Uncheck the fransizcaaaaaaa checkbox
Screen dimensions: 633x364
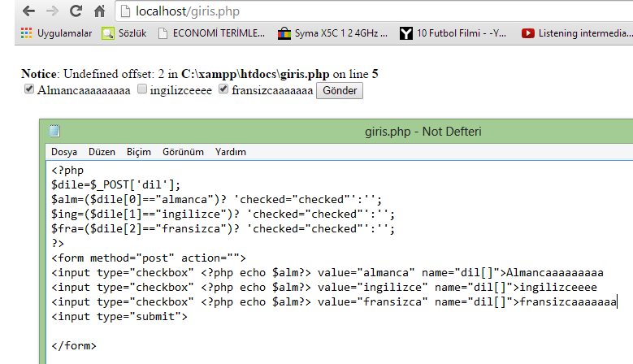[x=223, y=89]
